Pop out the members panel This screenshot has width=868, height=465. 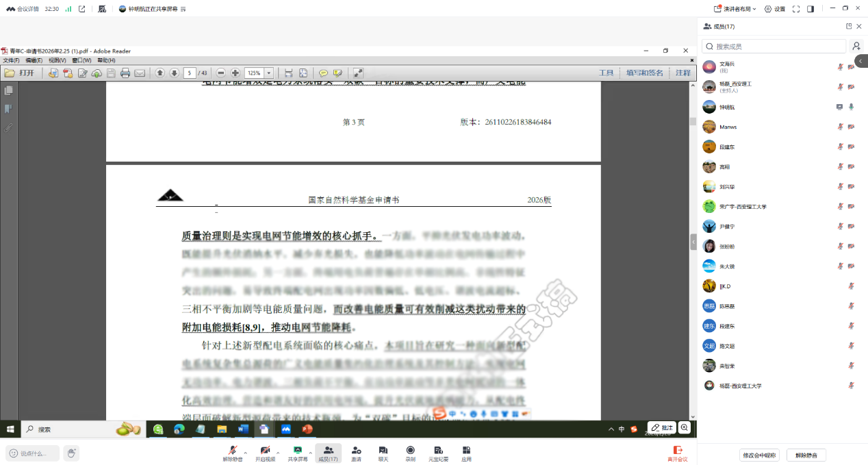(x=849, y=26)
